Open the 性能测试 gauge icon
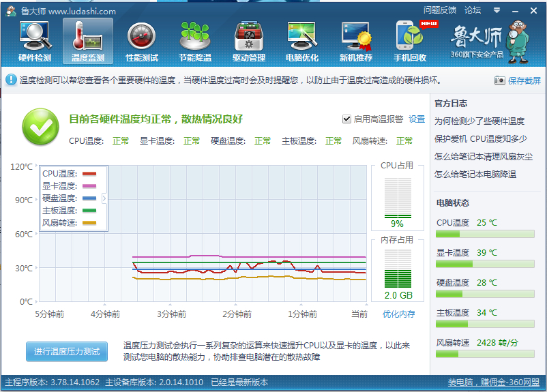The width and height of the screenshot is (547, 392). (142, 41)
